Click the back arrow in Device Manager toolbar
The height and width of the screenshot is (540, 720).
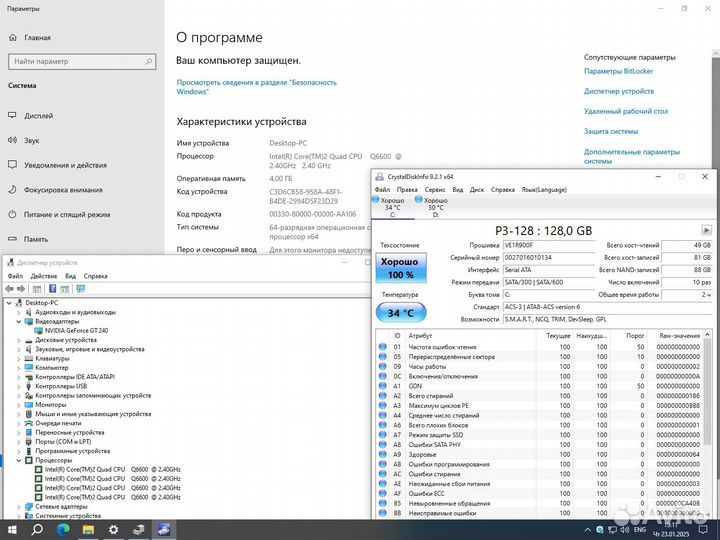coord(10,288)
